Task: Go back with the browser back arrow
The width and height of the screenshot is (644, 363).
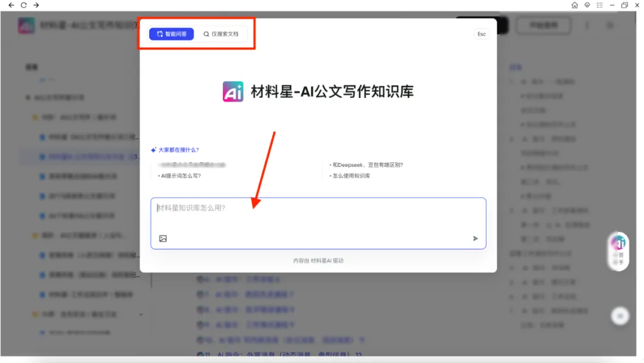Action: [11, 5]
